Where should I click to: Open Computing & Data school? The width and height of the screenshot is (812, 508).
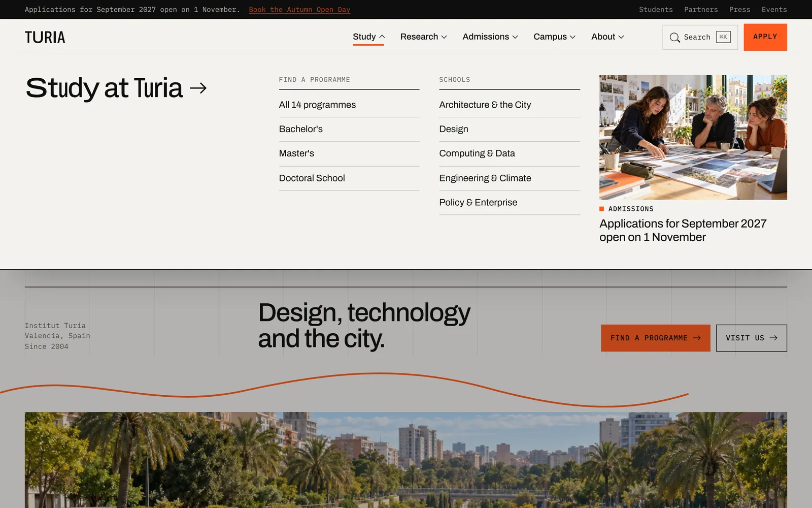point(510,153)
